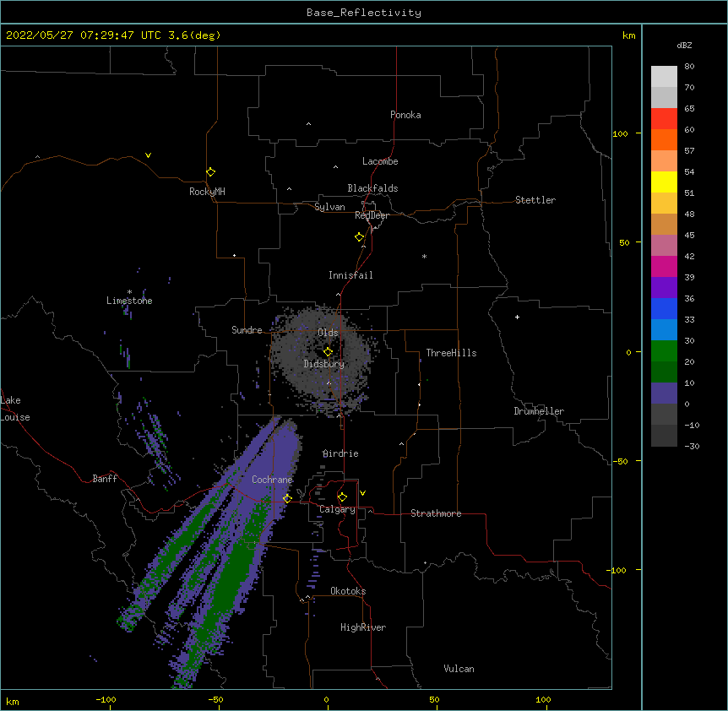Click the yellow diamond marker near RockyMH
728x711 pixels.
(210, 172)
